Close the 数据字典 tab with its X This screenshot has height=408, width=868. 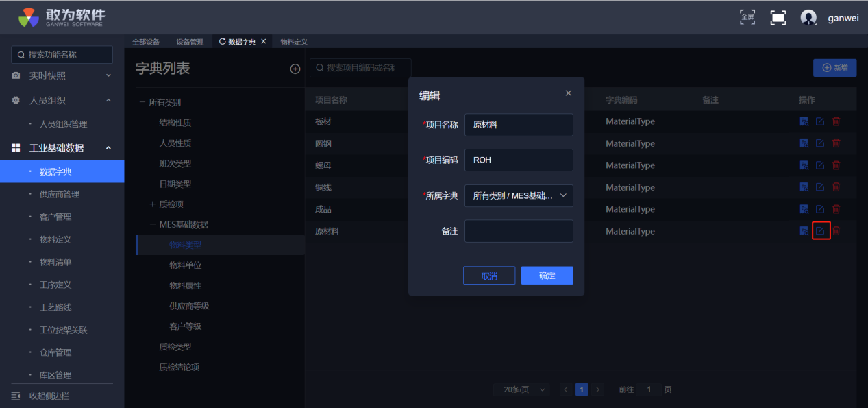point(264,42)
